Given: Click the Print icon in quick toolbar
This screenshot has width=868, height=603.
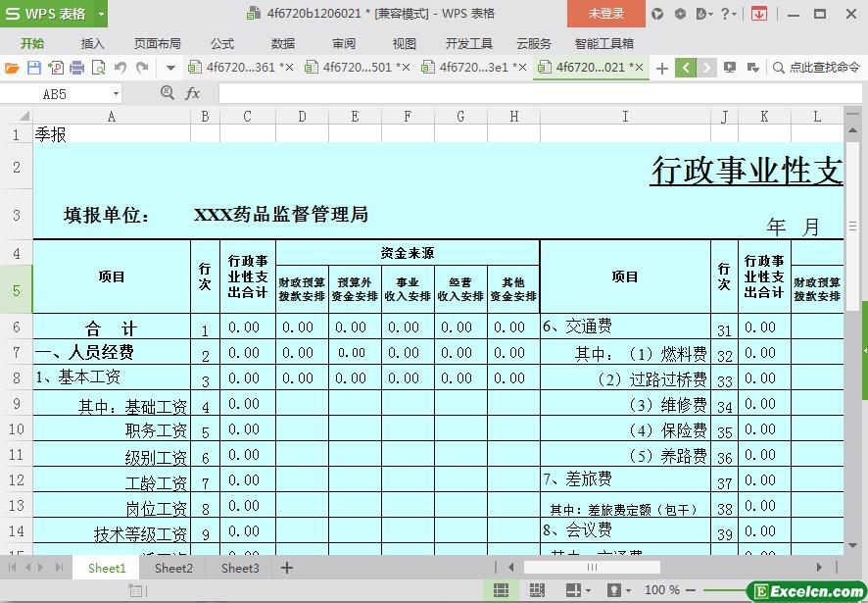Looking at the screenshot, I should click(76, 68).
